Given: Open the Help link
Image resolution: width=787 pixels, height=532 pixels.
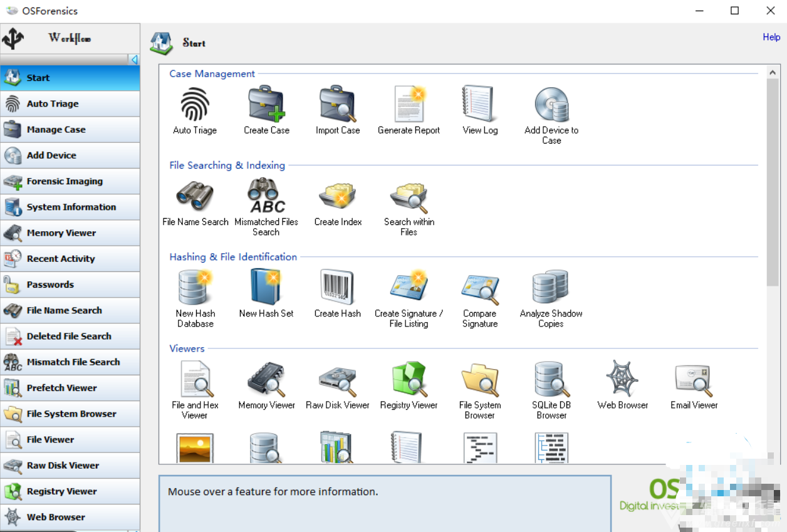Looking at the screenshot, I should pyautogui.click(x=771, y=37).
